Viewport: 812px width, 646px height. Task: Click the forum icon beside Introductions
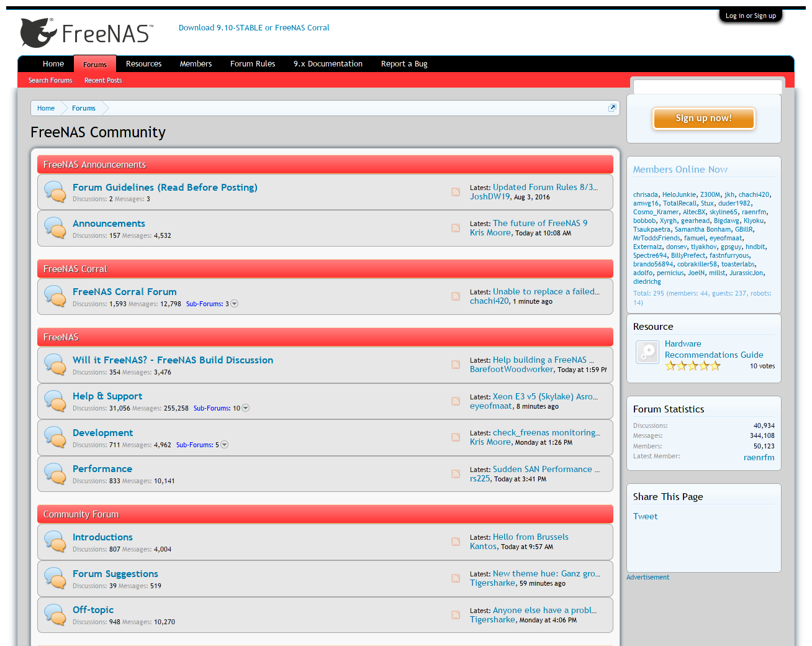(55, 542)
